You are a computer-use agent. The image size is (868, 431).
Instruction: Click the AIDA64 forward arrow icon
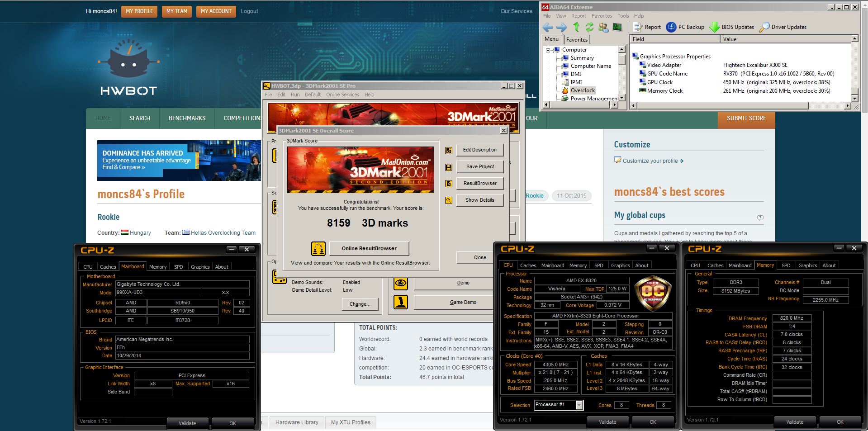point(561,27)
